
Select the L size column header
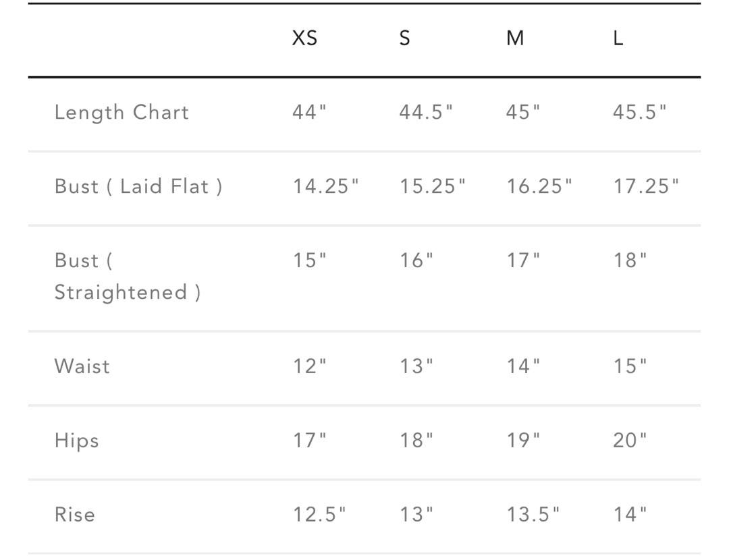point(618,38)
